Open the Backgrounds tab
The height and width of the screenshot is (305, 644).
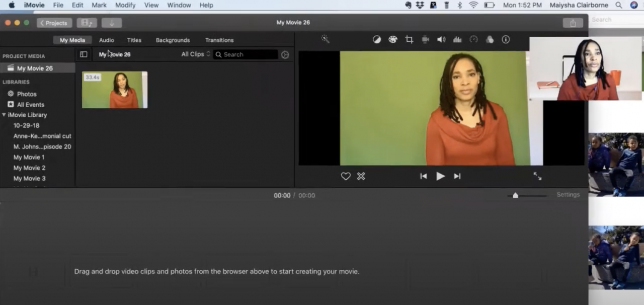[x=173, y=40]
